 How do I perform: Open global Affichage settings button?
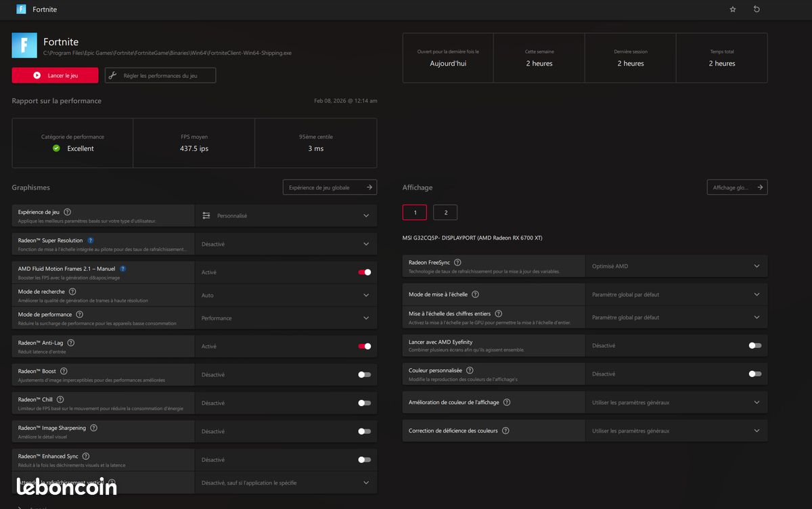[x=737, y=187]
